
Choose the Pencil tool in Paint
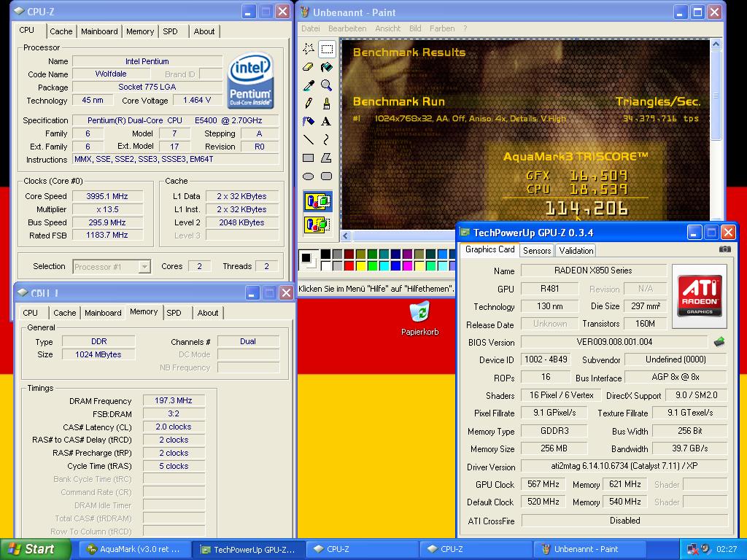tap(309, 104)
